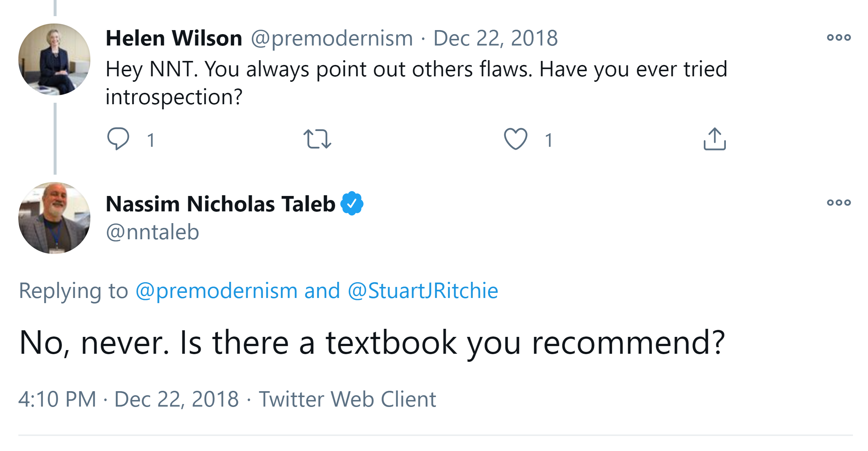The width and height of the screenshot is (868, 451).
Task: Click the Dec 22, 2018 date on Helen's tweet
Action: (x=496, y=38)
